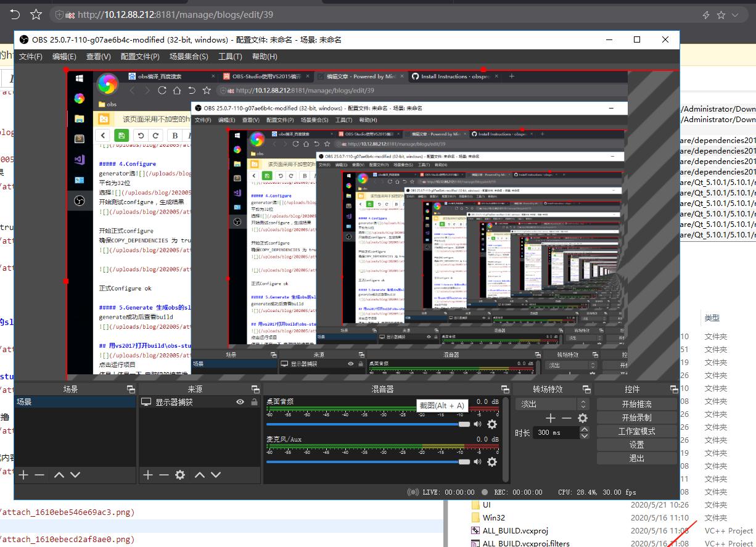
Task: Select the 场景 item in scenes list
Action: [x=75, y=402]
